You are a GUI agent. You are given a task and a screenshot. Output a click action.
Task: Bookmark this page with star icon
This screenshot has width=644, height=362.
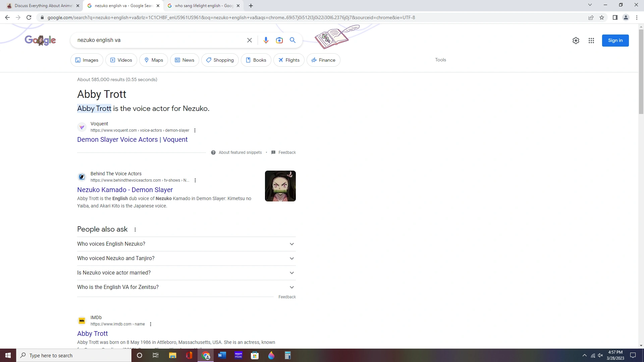point(602,17)
